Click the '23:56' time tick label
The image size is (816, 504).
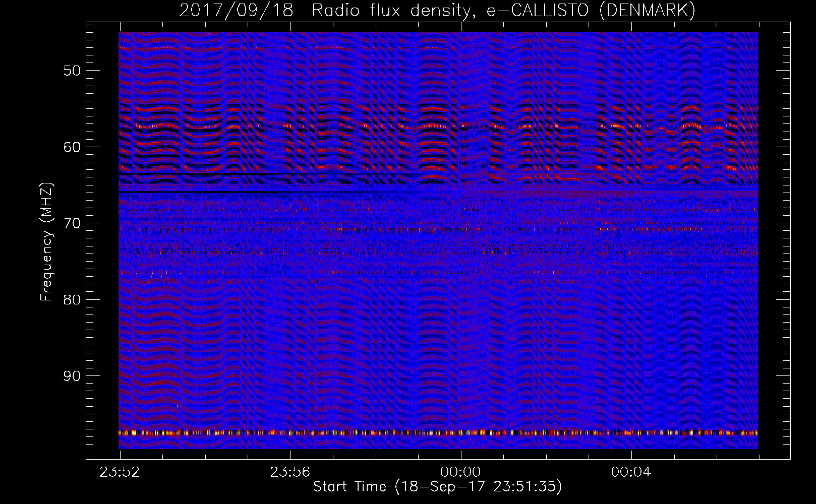pos(290,472)
